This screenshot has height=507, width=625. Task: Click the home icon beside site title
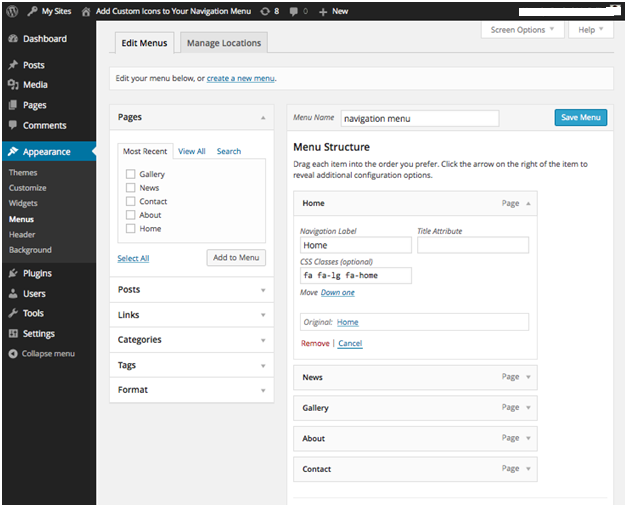click(x=86, y=12)
